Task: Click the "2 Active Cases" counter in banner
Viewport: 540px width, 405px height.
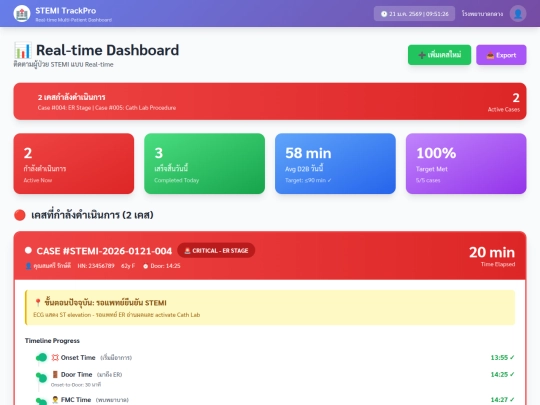Action: point(503,102)
